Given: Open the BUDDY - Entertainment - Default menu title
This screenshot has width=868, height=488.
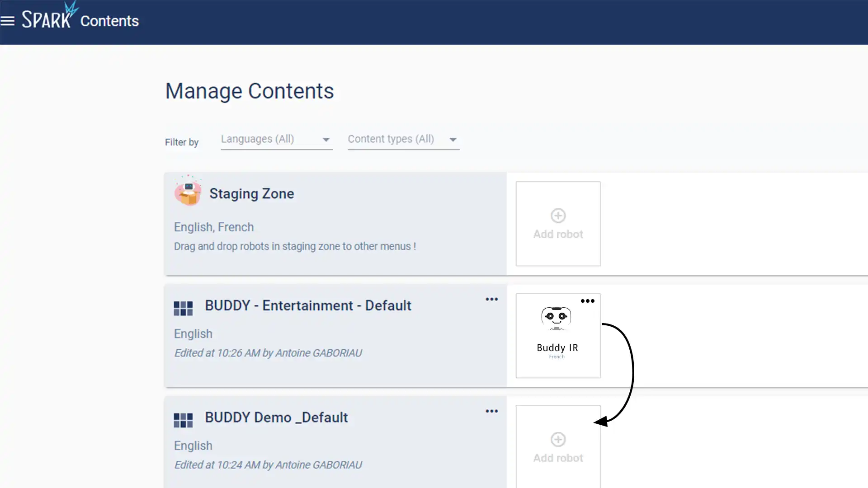Looking at the screenshot, I should (308, 305).
